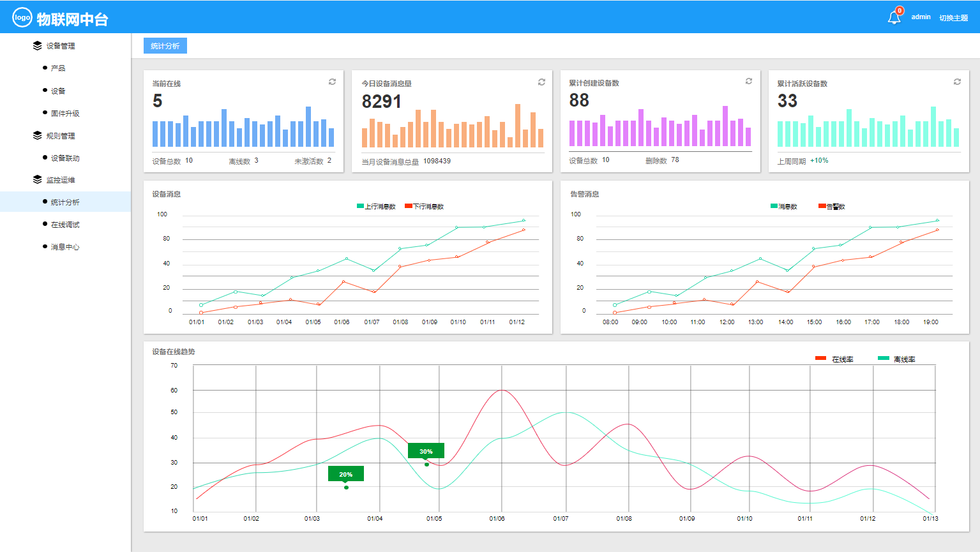Viewport: 980px width, 552px height.
Task: Refresh the 当前在线 card
Action: pos(332,82)
